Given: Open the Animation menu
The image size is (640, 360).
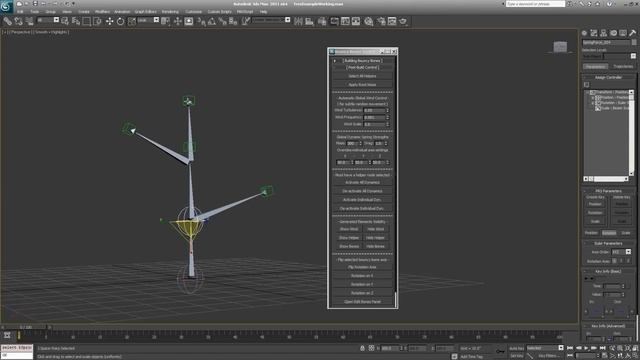Looking at the screenshot, I should [x=122, y=12].
